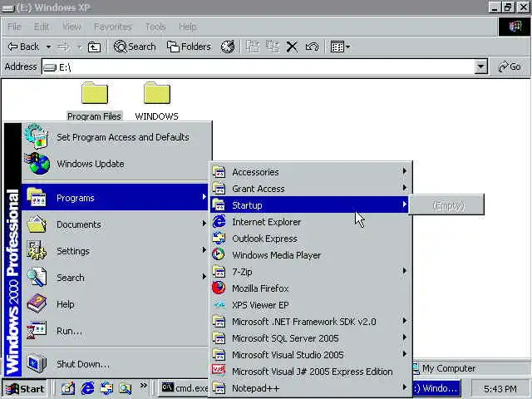532x399 pixels.
Task: Switch to Windo... taskbar button
Action: coord(436,388)
